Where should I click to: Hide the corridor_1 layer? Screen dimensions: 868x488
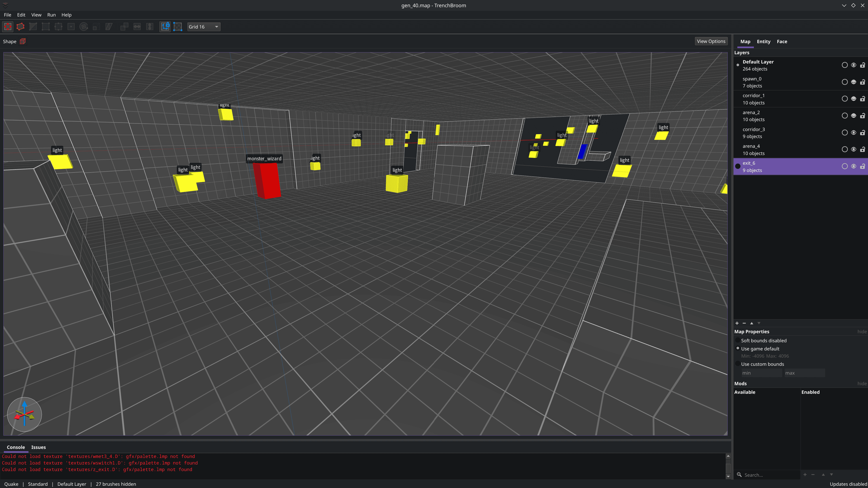tap(854, 99)
